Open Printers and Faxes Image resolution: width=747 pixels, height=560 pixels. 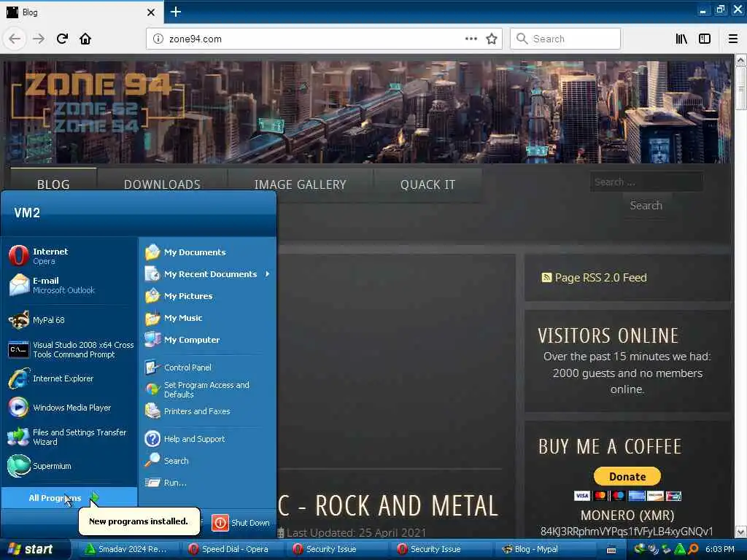click(x=207, y=411)
